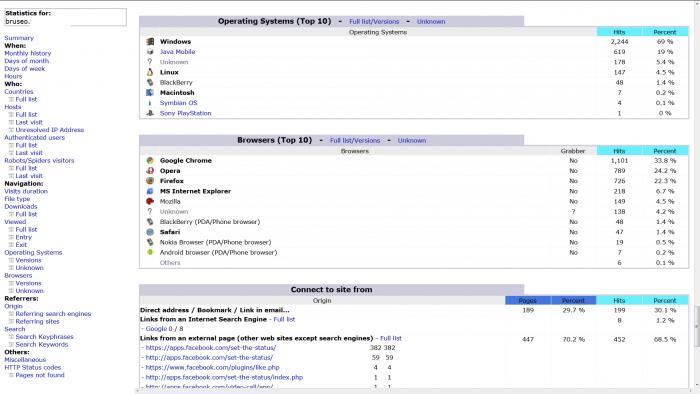700x394 pixels.
Task: Click the Google Chrome browser icon
Action: coord(150,161)
